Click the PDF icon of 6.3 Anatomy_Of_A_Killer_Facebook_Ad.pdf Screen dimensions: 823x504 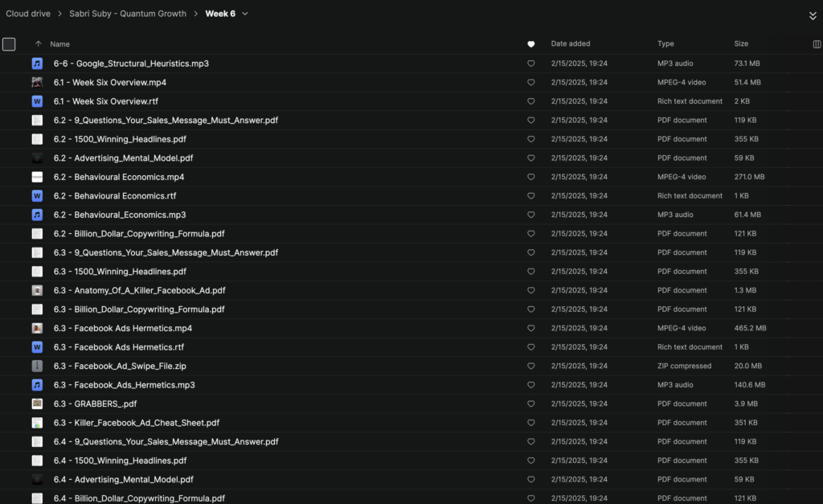coord(37,290)
